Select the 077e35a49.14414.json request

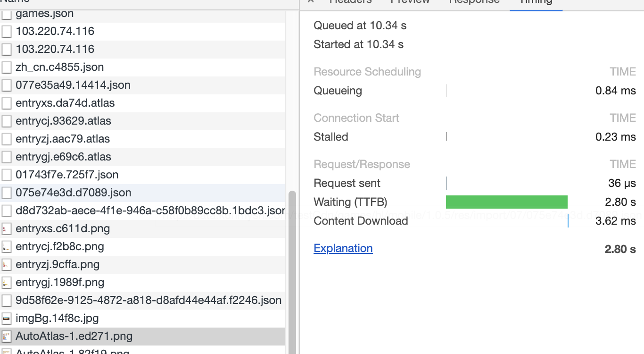pyautogui.click(x=73, y=85)
